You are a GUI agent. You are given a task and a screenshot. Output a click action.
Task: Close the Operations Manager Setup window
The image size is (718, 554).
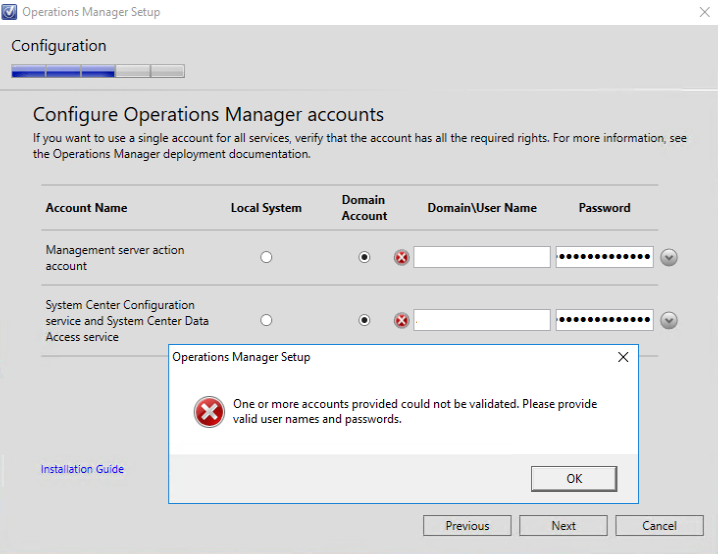(x=705, y=12)
